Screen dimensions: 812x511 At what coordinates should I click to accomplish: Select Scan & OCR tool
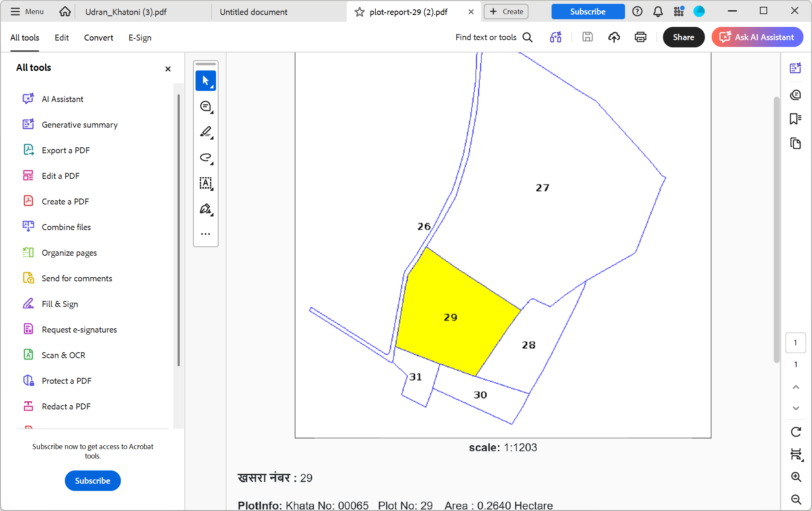(64, 355)
